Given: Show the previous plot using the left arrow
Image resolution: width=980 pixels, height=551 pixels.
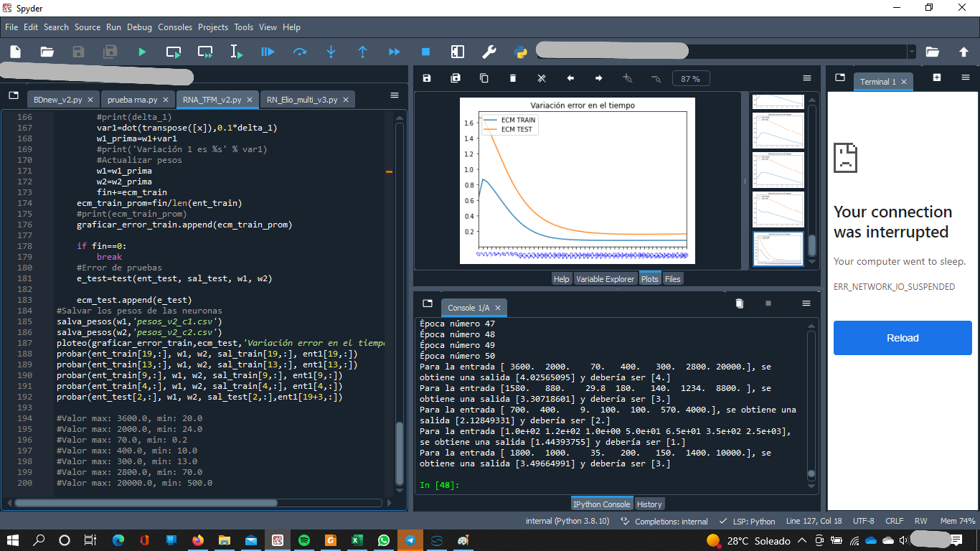Looking at the screenshot, I should coord(570,78).
